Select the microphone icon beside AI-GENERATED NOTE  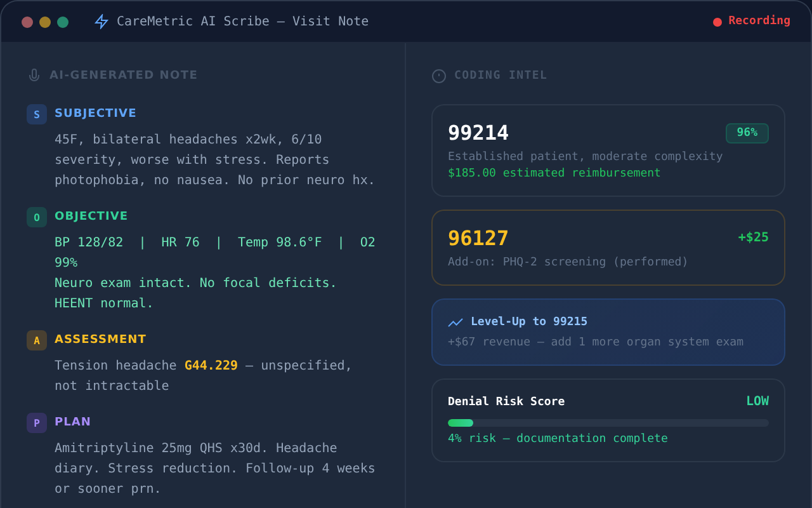pyautogui.click(x=34, y=74)
